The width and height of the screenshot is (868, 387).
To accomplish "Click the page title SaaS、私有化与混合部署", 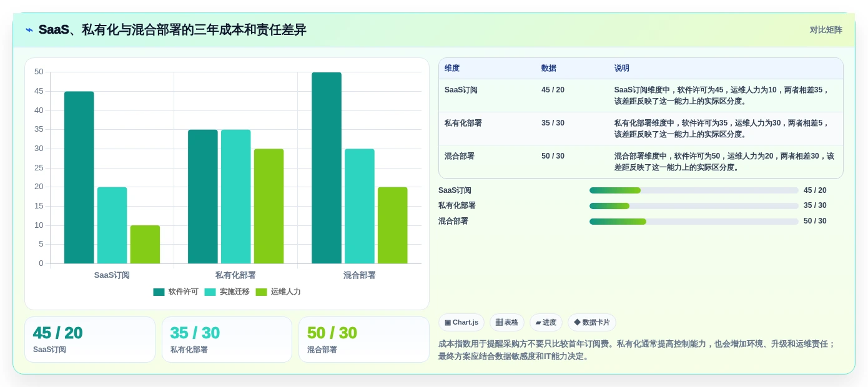I will point(172,30).
